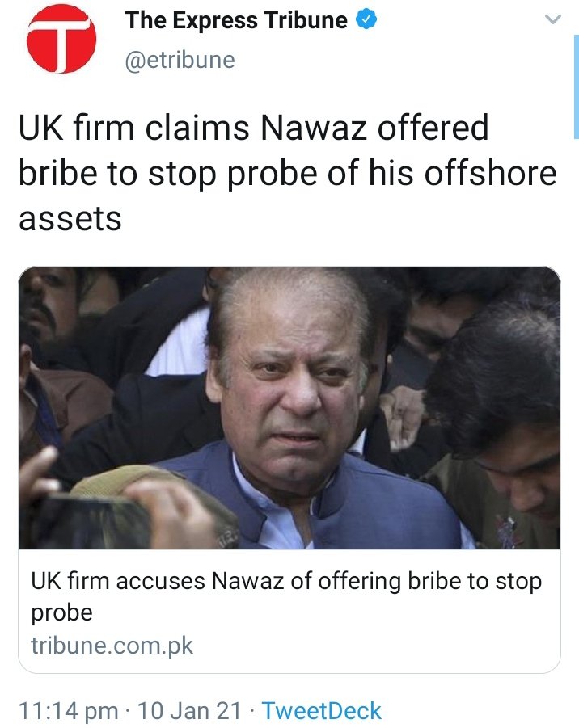Click the blue scrollbar at right edge
This screenshot has width=579, height=728.
(577, 86)
